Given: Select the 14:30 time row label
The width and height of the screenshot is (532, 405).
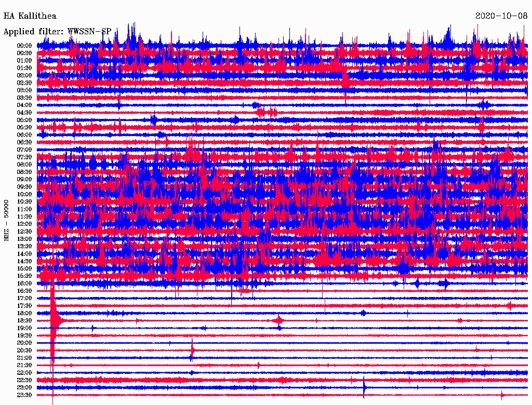Looking at the screenshot, I should pyautogui.click(x=24, y=261).
